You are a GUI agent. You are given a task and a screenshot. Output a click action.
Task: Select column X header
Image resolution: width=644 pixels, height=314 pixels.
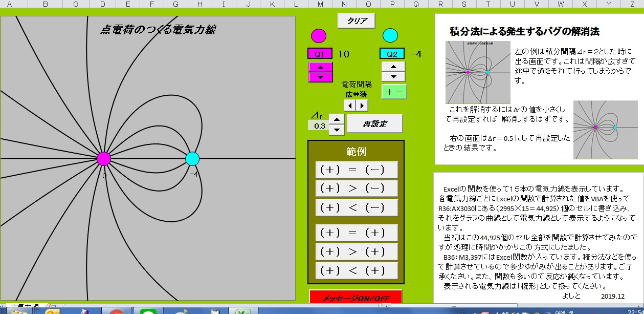585,4
